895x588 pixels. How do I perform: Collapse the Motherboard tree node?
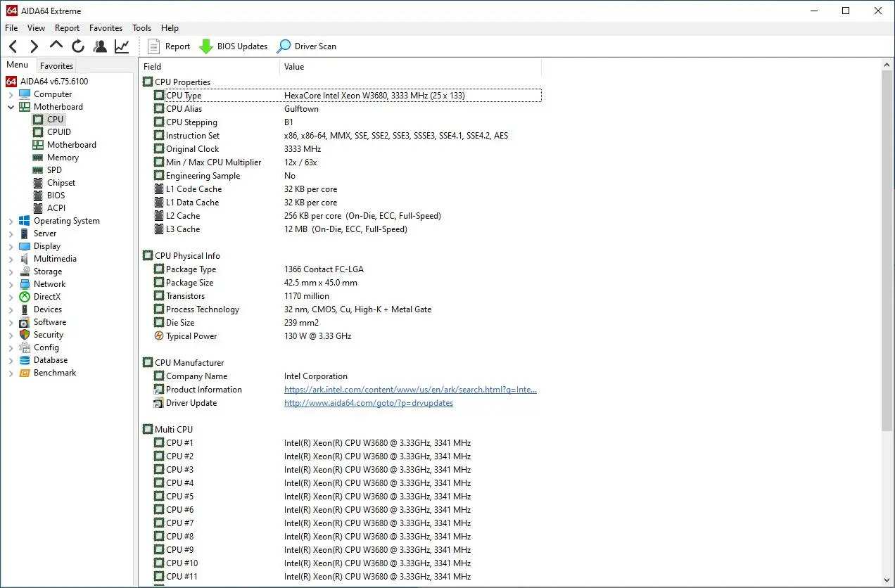(x=11, y=107)
